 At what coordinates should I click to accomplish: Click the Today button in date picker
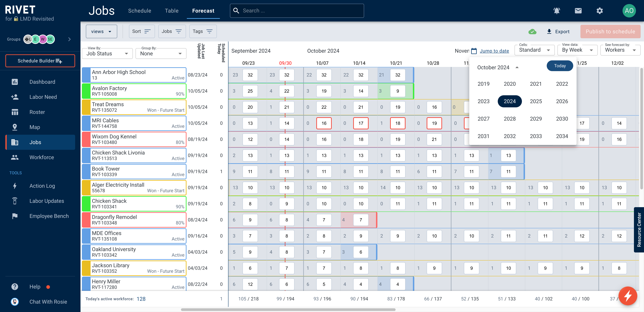(560, 66)
